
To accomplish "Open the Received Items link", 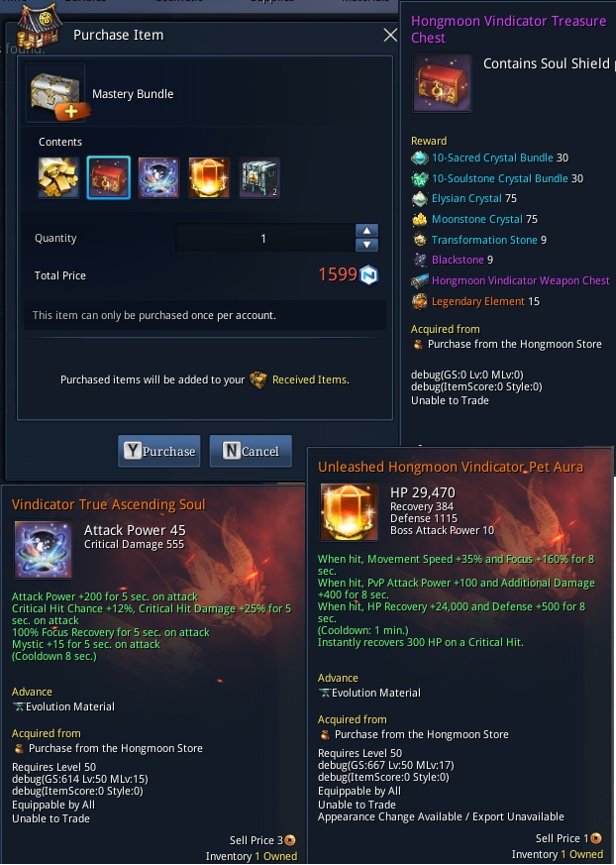I will pyautogui.click(x=310, y=379).
